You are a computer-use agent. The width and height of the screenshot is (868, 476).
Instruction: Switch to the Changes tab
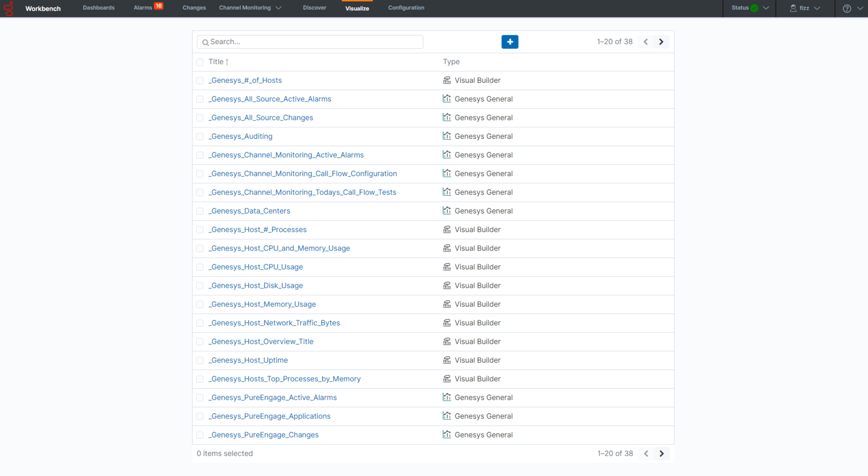point(194,8)
